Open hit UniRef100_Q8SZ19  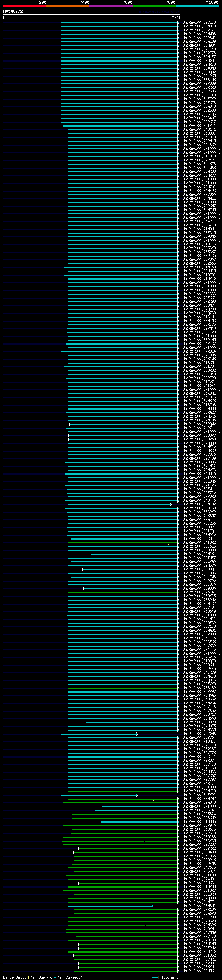click(199, 225)
